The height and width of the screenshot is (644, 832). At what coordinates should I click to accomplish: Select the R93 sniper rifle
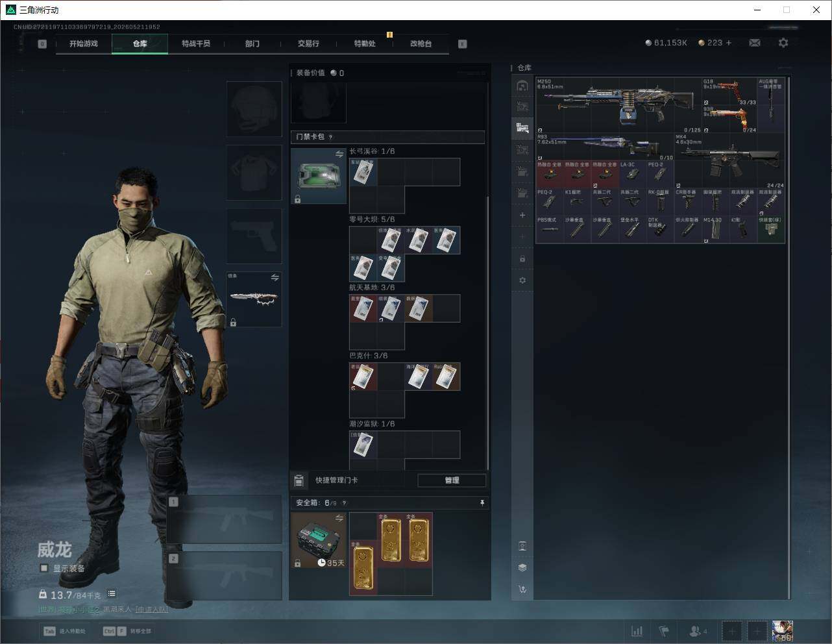coord(605,147)
